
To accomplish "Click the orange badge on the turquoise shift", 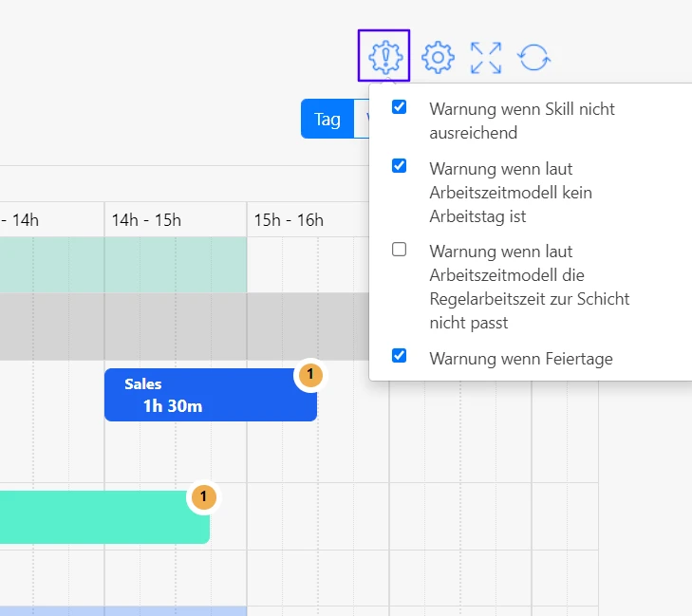I will tap(202, 496).
